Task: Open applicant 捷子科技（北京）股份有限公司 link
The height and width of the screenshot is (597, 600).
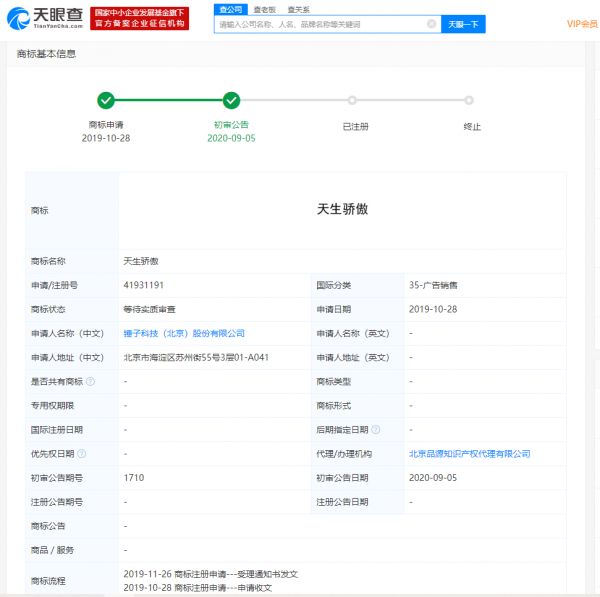Action: [x=184, y=333]
